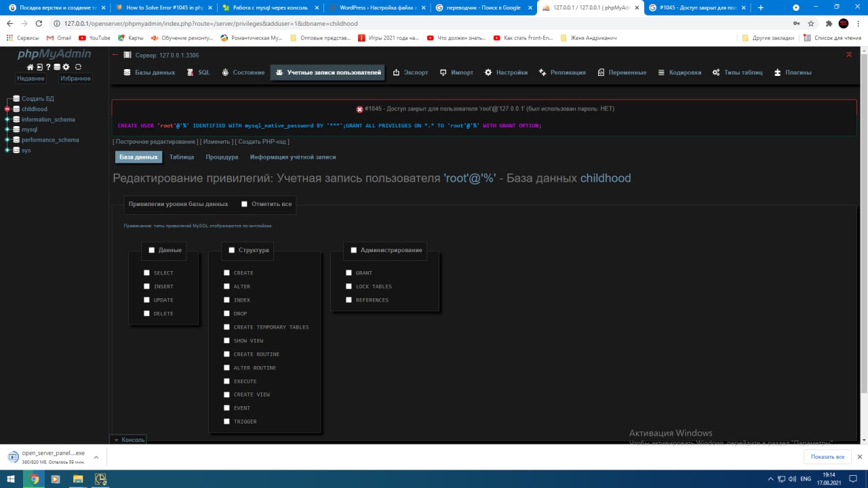Switch to the Таблица privileges sub-tab
Viewport: 868px width, 488px height.
(x=182, y=157)
